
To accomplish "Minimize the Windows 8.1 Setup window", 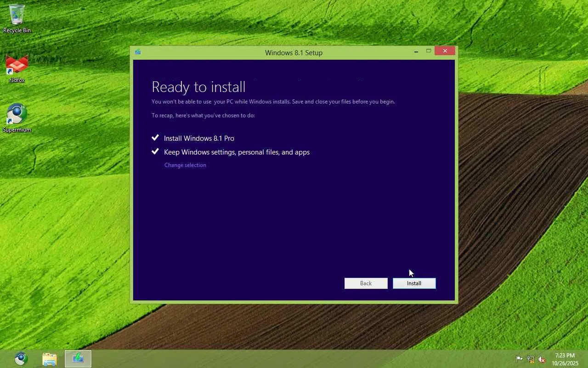I will pos(416,52).
